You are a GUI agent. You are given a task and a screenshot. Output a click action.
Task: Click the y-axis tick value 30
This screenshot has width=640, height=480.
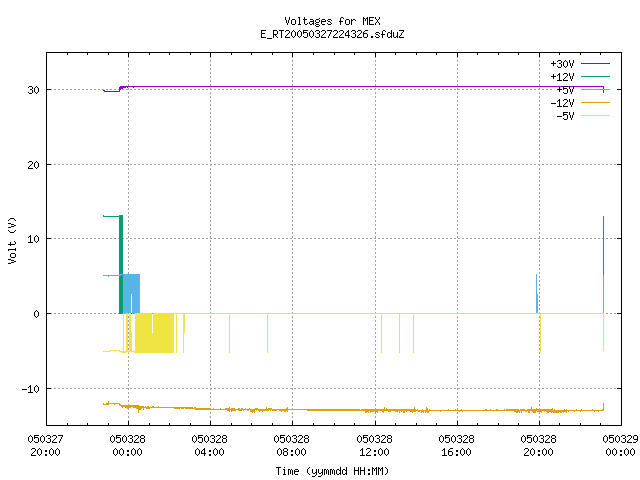[33, 90]
